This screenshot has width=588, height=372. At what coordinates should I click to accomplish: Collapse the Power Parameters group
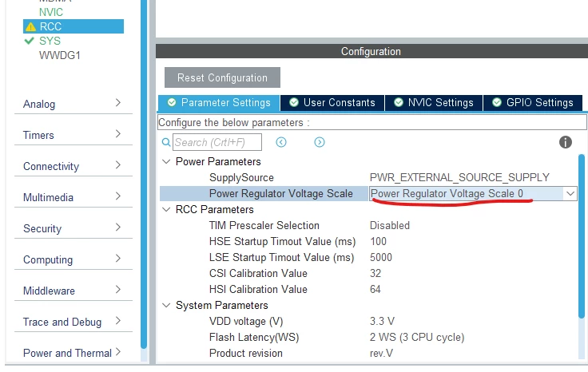166,161
